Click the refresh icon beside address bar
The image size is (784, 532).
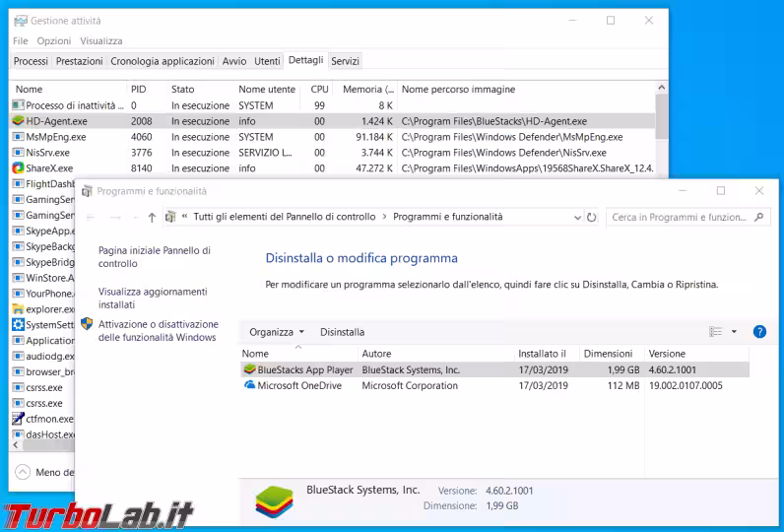point(592,217)
